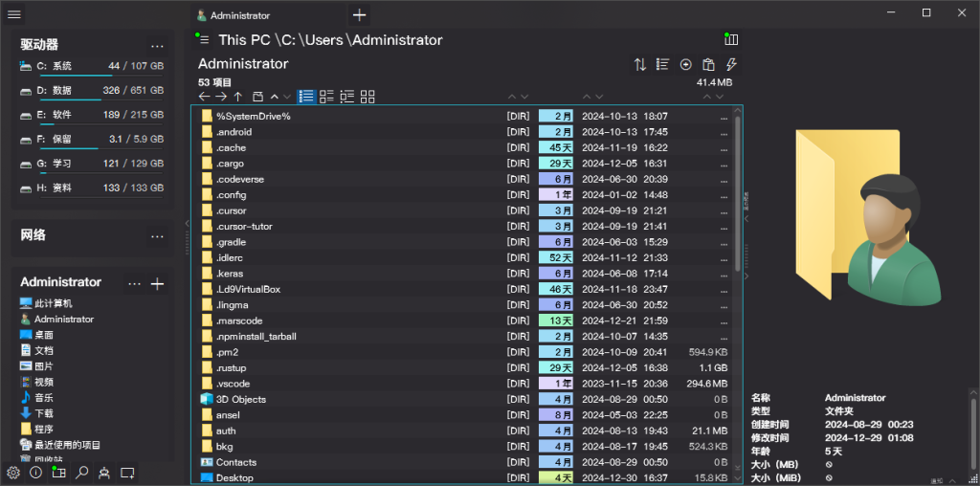Click the folder tab icon next to up arrow
The image size is (980, 486).
[256, 97]
